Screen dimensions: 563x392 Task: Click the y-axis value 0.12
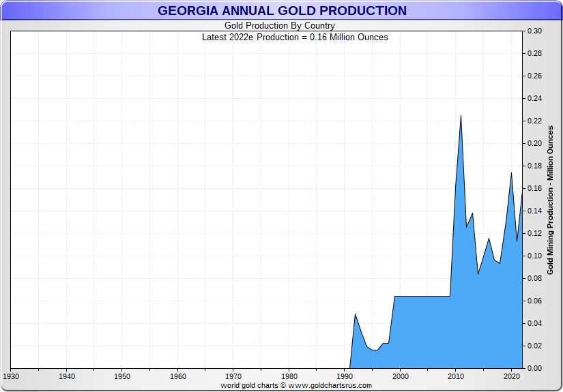click(534, 233)
